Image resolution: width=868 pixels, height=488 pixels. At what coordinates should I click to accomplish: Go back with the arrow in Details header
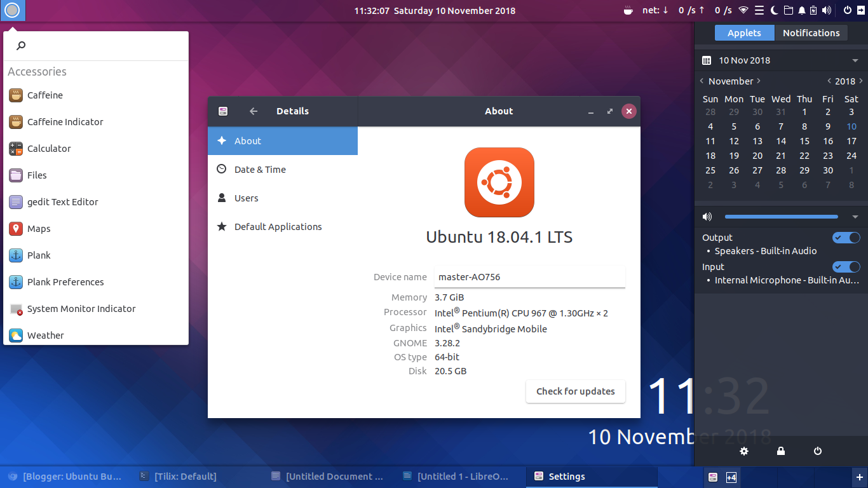pos(254,111)
